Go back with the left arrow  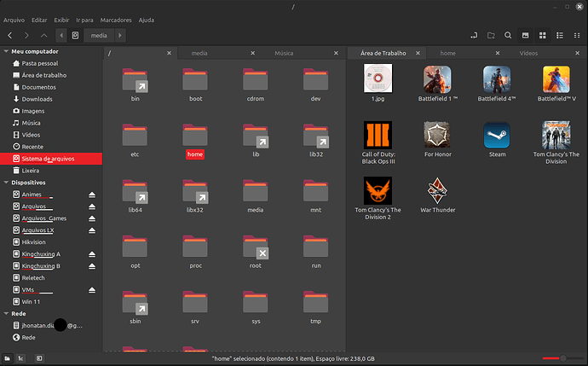pos(9,35)
